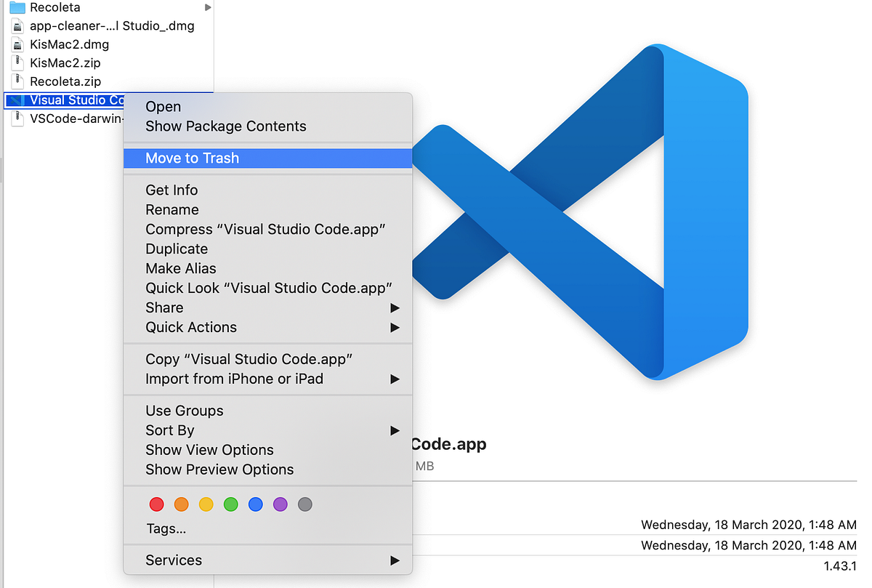Select Quick Actions menu entry
The width and height of the screenshot is (872, 588).
(x=268, y=328)
